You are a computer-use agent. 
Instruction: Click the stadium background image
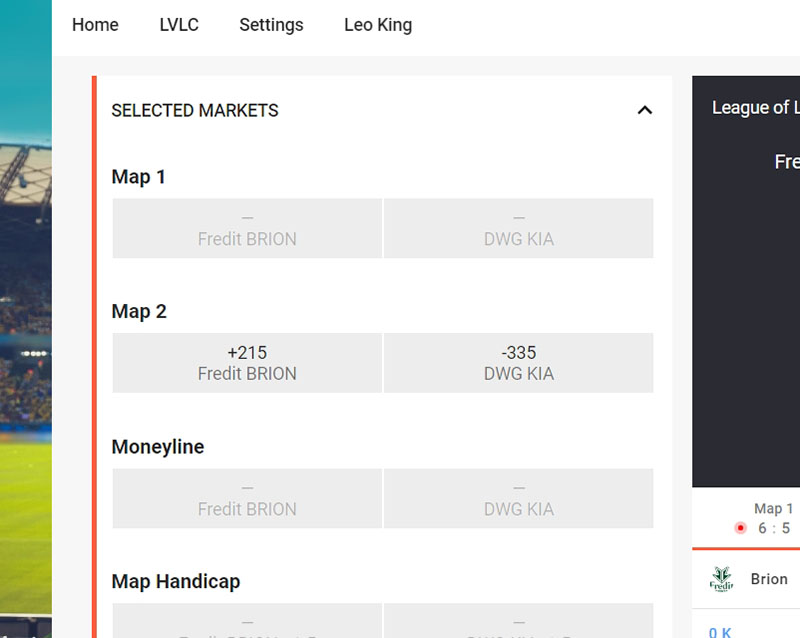pyautogui.click(x=26, y=319)
